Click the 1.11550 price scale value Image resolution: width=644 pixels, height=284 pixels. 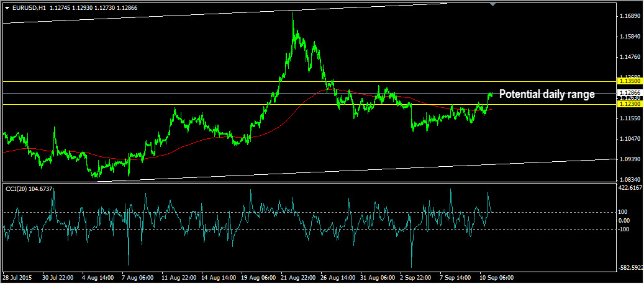(x=629, y=118)
